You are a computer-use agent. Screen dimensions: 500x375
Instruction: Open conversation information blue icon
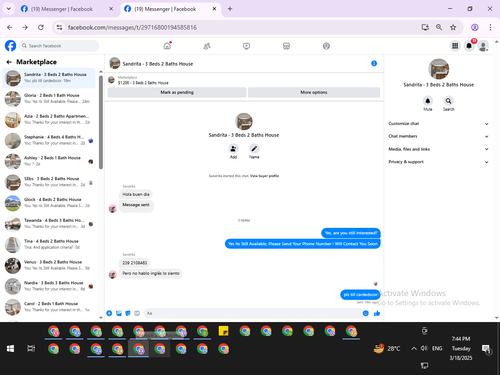(374, 63)
